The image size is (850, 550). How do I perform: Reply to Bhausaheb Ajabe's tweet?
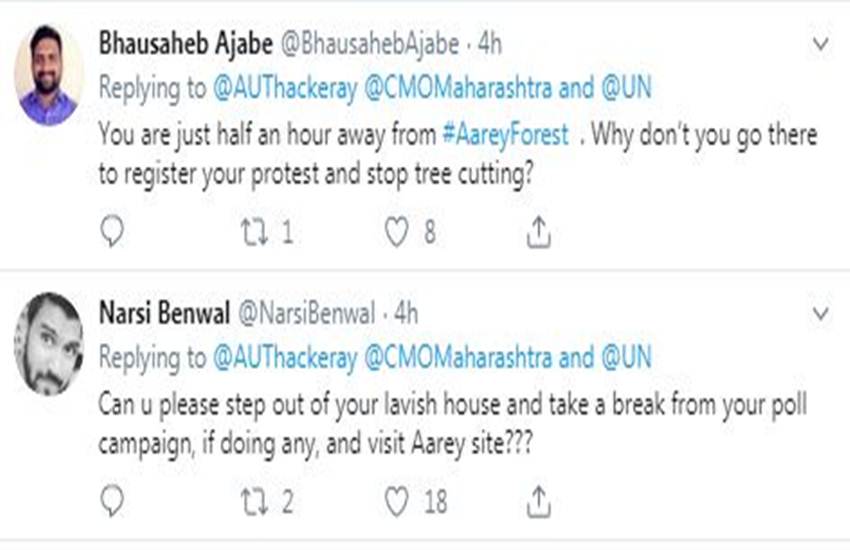click(113, 233)
